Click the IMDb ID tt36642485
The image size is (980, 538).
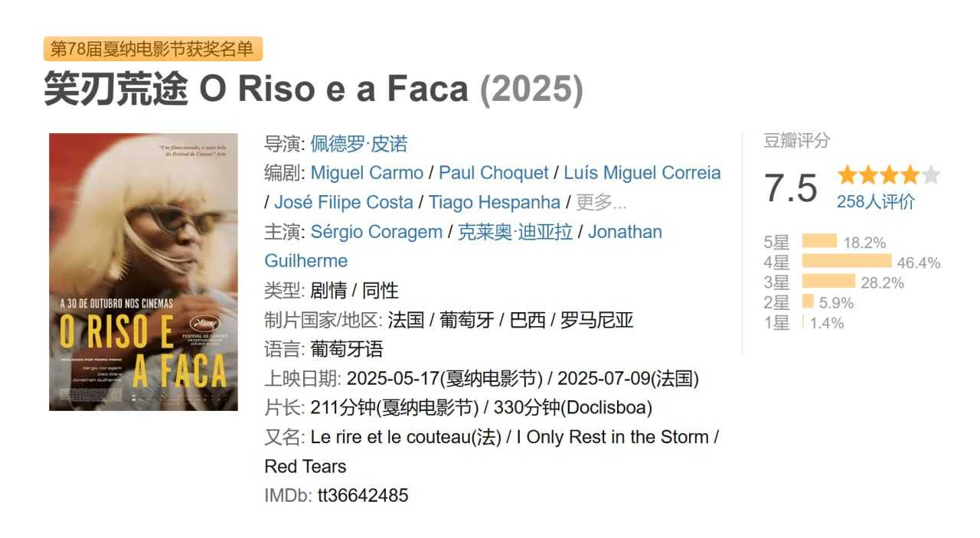tap(362, 495)
